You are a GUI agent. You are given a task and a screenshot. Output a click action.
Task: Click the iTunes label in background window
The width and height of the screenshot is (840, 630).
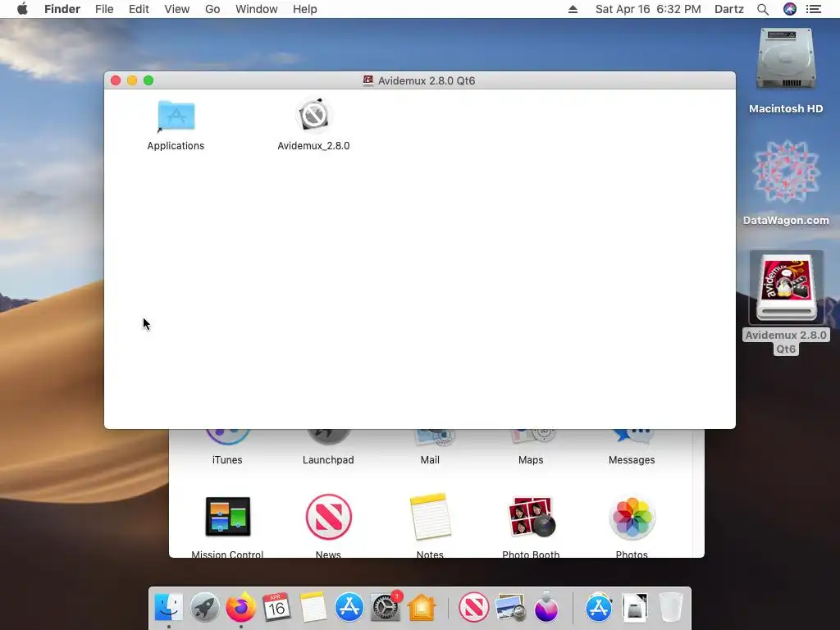click(227, 459)
